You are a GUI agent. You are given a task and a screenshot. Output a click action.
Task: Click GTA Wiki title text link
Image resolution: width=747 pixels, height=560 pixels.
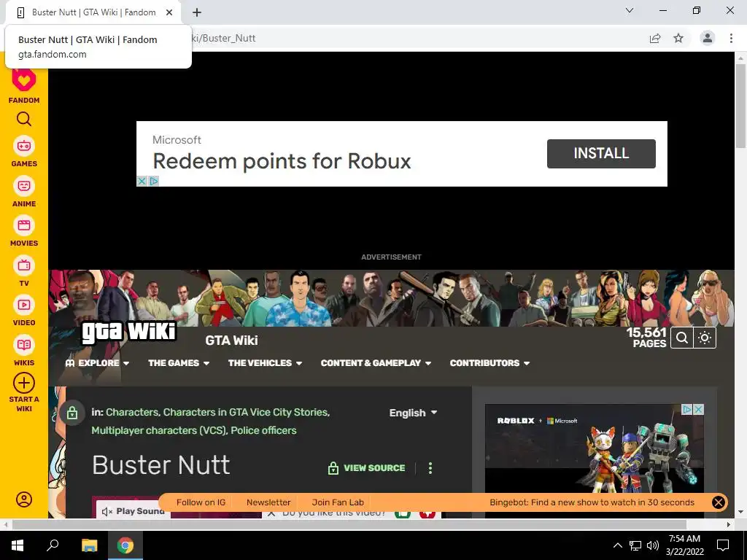(x=231, y=341)
